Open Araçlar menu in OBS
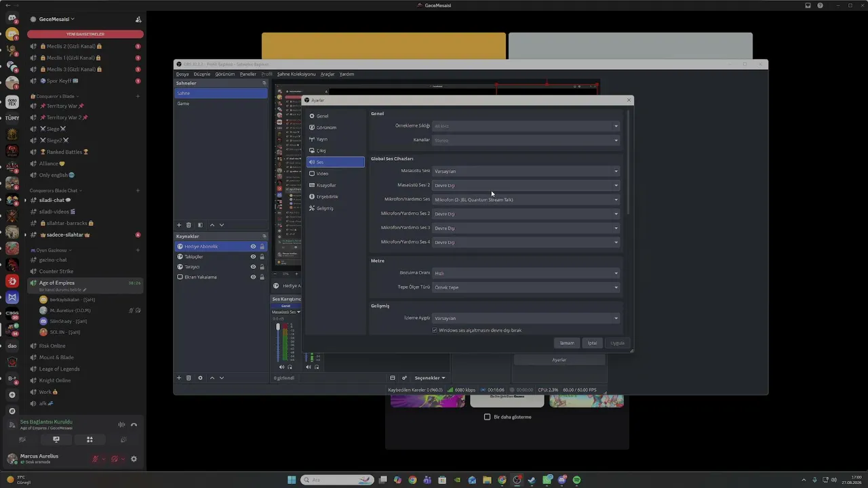The image size is (868, 488). point(328,74)
